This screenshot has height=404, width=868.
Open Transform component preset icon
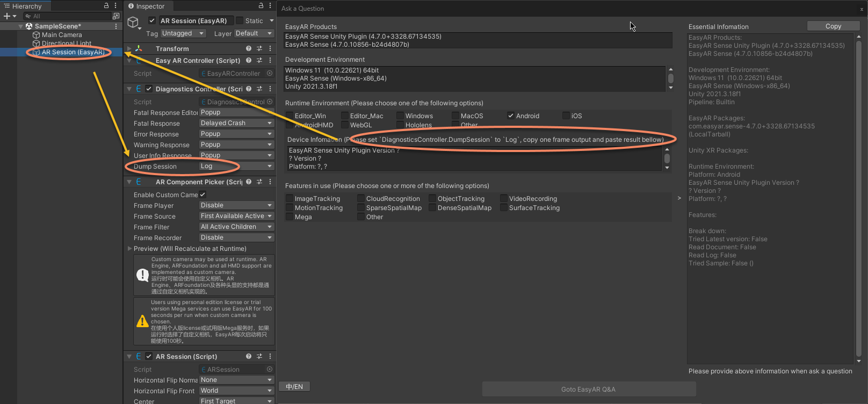click(x=259, y=48)
